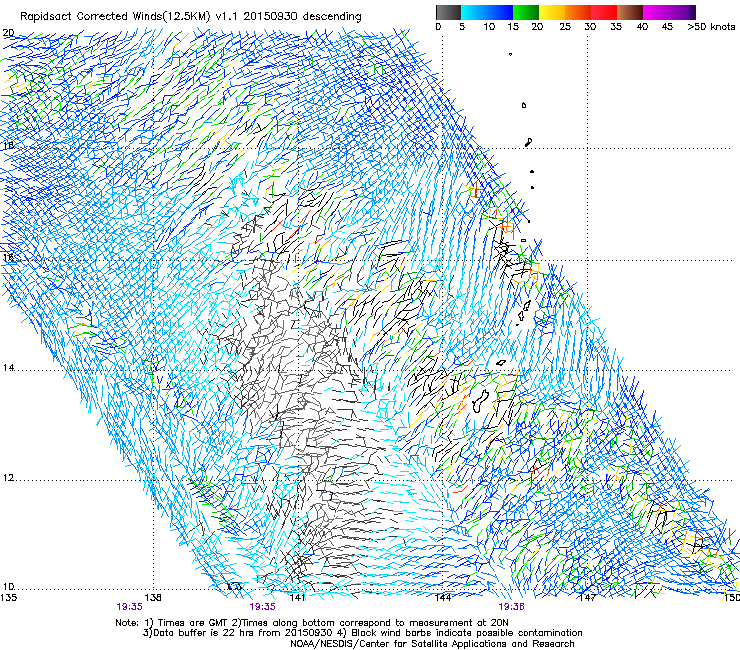Screen dimensions: 740x650
Task: Click the island pair outline near 15N
Action: [524, 312]
